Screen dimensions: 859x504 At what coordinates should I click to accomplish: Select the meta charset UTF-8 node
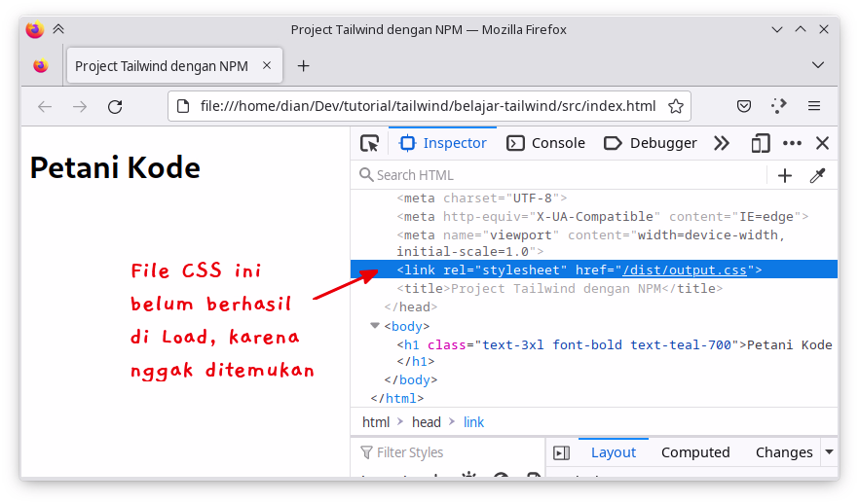(x=482, y=198)
